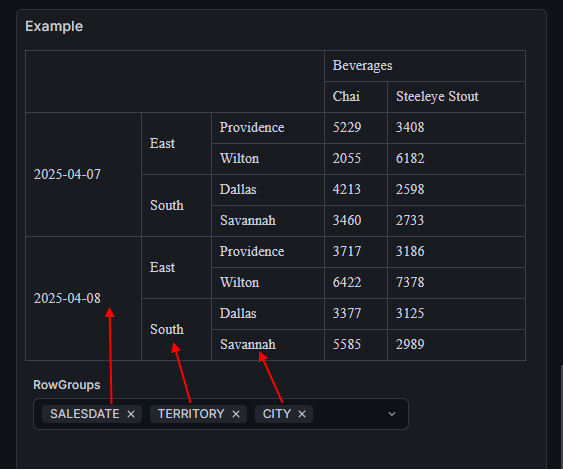Click the TERRITORY tag label
Screen dimensions: 563x470
coord(191,414)
